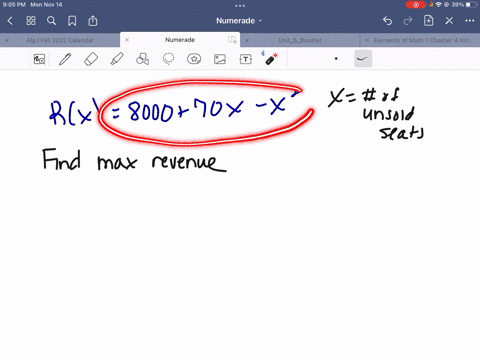Select the zoom window writing tool
The height and width of the screenshot is (360, 480).
39,59
